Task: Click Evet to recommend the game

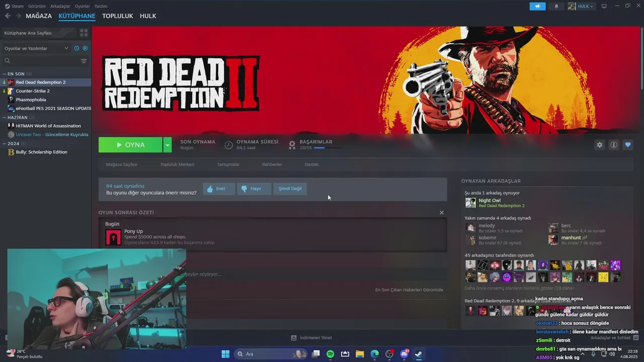Action: pyautogui.click(x=219, y=189)
